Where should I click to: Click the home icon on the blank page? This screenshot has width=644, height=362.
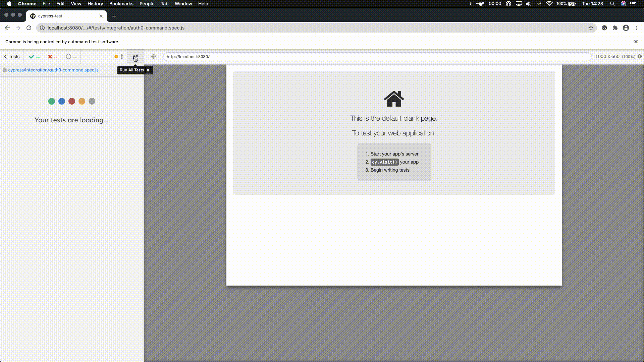(x=394, y=99)
